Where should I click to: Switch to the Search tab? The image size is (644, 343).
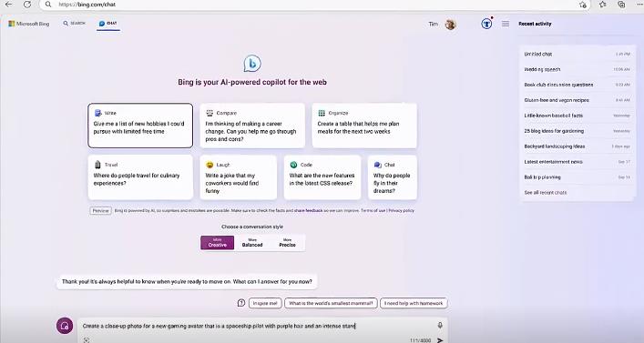[x=75, y=24]
